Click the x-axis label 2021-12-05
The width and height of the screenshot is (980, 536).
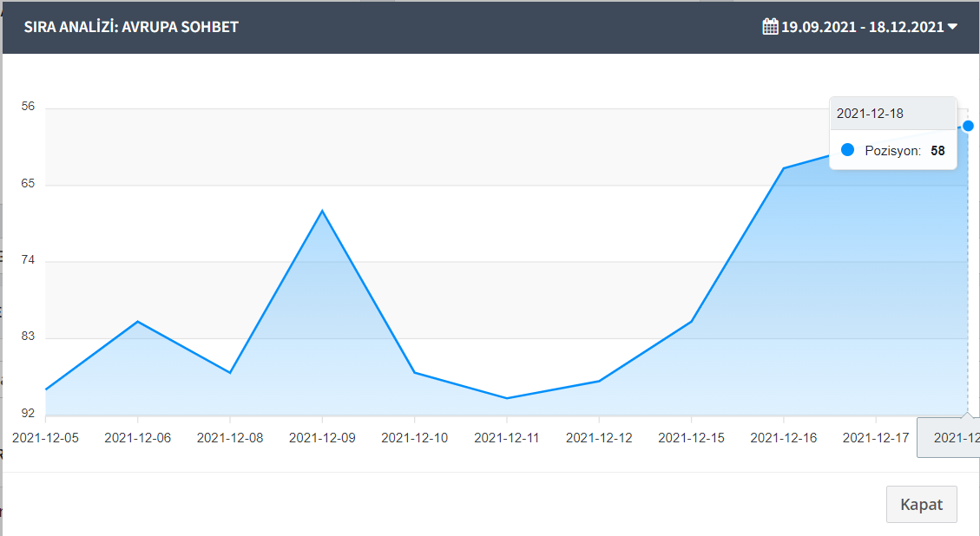click(x=46, y=438)
